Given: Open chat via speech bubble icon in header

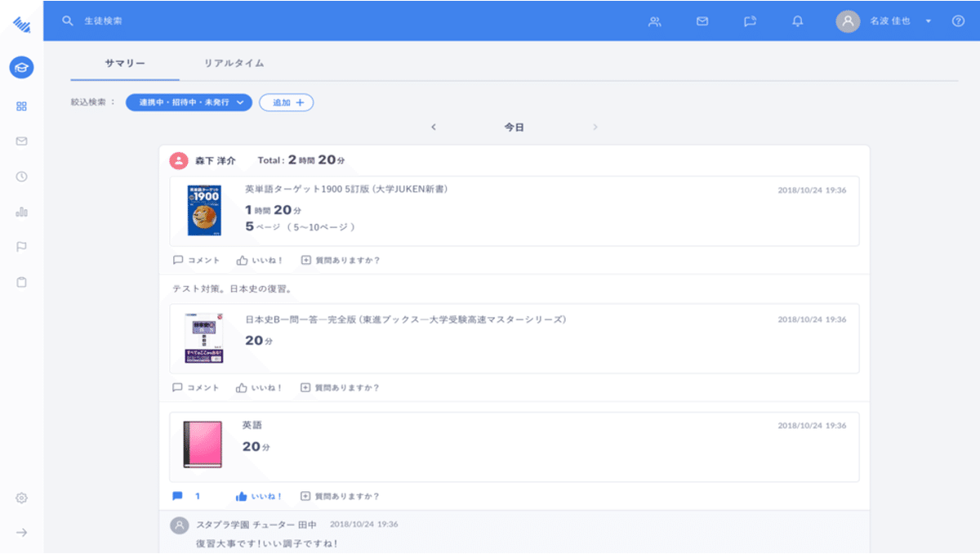Looking at the screenshot, I should pos(749,21).
